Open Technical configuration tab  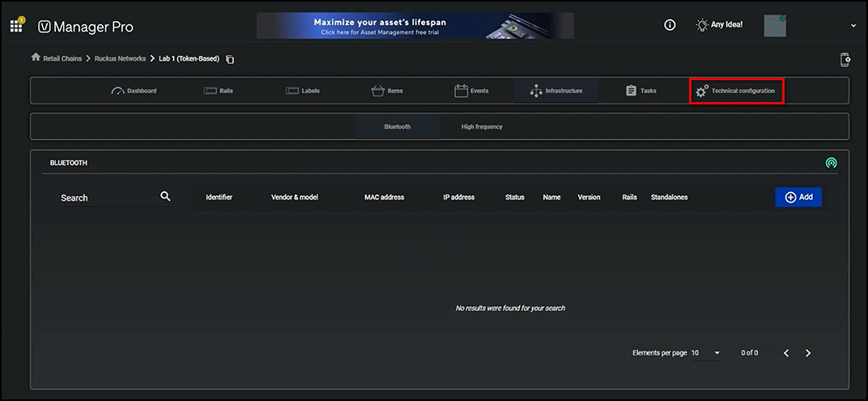tap(736, 91)
